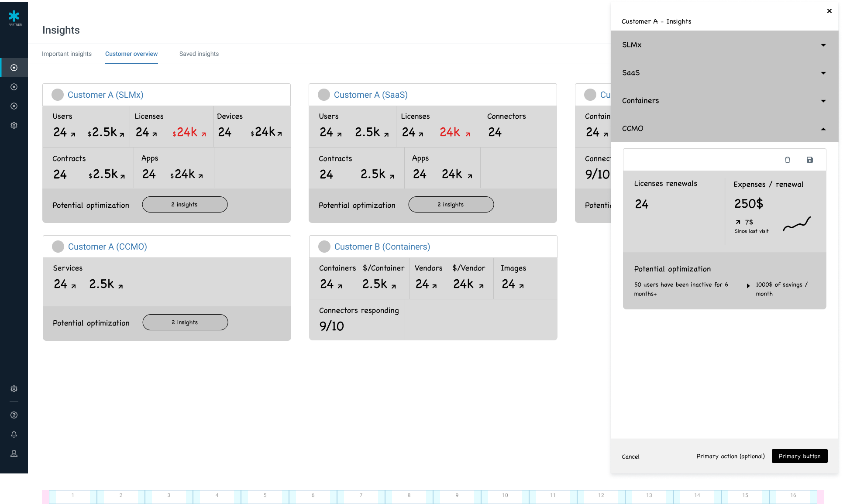Click the 50 users inactive optimization text
843x504 pixels.
681,289
